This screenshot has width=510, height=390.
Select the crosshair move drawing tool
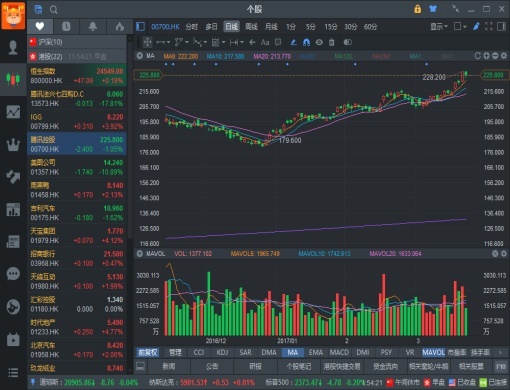coord(147,42)
